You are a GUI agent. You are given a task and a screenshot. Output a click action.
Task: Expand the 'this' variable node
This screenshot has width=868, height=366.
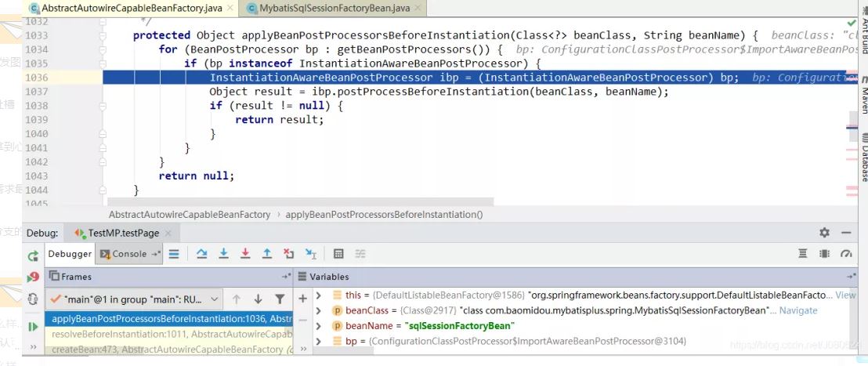point(319,295)
